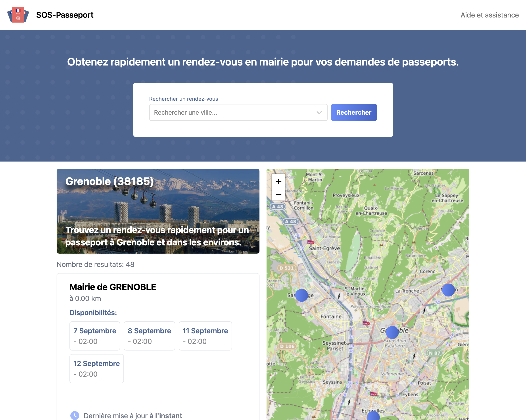The width and height of the screenshot is (526, 420).
Task: Click the Mairie de GRENOBLE heading
Action: (113, 287)
